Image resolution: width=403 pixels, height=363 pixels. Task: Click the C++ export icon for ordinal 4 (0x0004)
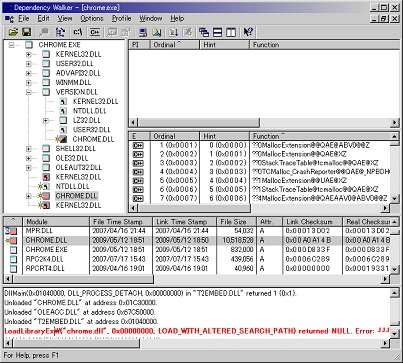138,172
